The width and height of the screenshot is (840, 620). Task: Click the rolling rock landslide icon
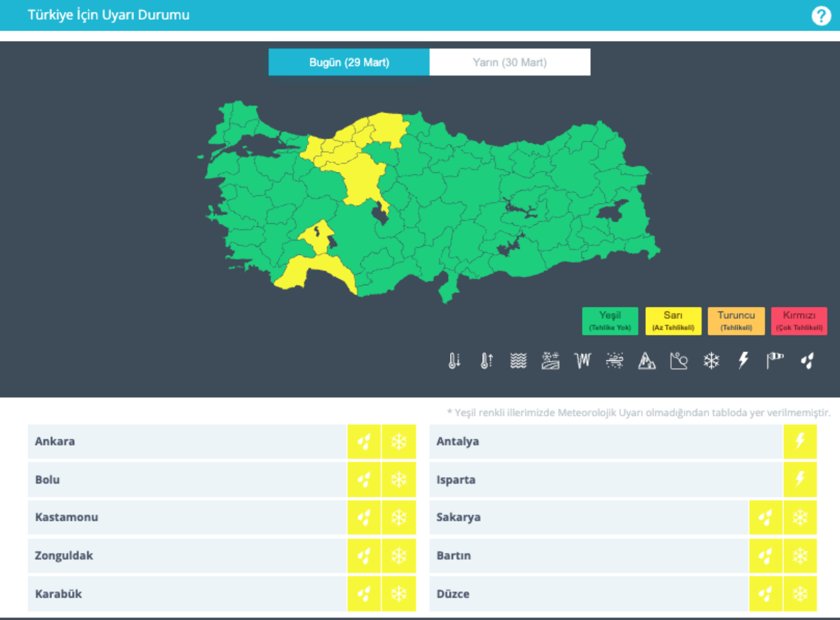pos(678,361)
